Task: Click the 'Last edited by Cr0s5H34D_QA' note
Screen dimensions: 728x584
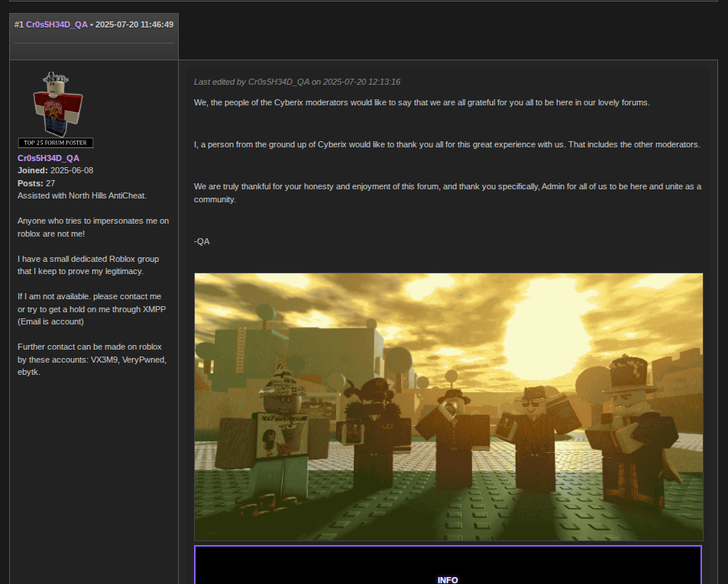Action: tap(297, 82)
